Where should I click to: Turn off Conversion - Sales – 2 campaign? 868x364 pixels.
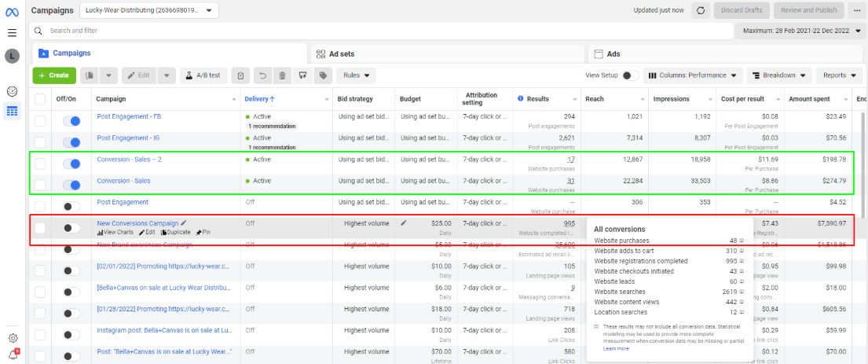71,164
